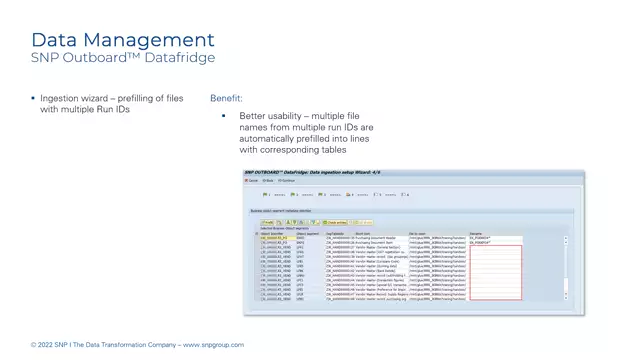Screen dimensions: 640x360
Task: Click the Cancel button in the wizard toolbar
Action: click(x=251, y=180)
